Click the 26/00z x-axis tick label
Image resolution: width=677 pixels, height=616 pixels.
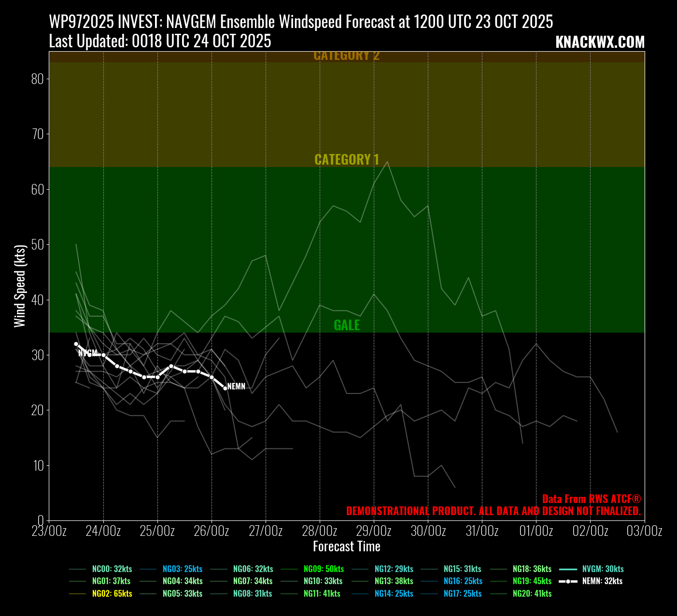click(212, 531)
